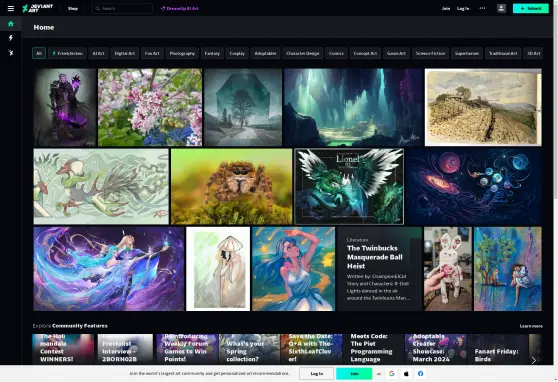Open What's your Spring collection card
The width and height of the screenshot is (558, 382).
[x=249, y=349]
